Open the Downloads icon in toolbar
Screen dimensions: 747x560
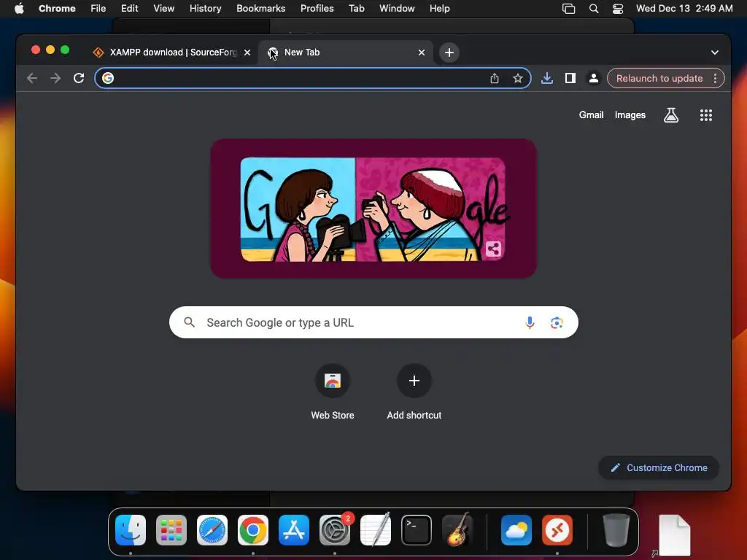point(547,78)
